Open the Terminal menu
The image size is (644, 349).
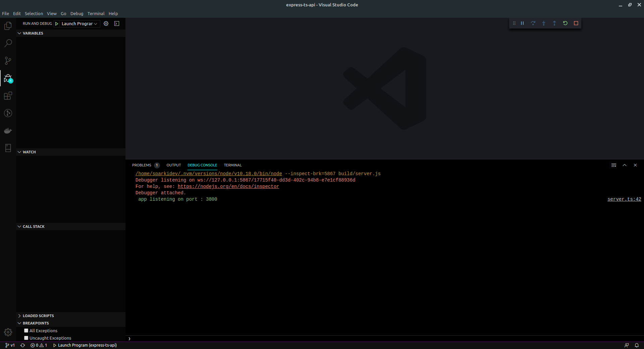tap(96, 13)
